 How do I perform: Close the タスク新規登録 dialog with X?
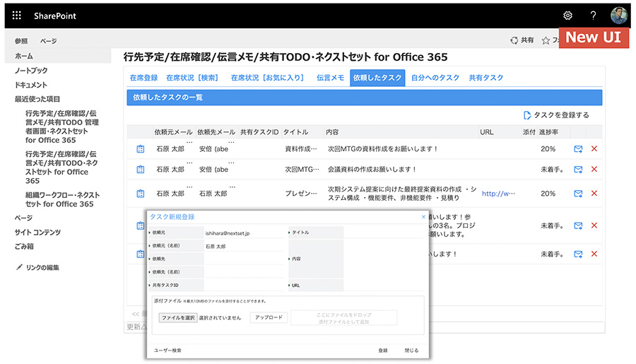[x=423, y=217]
